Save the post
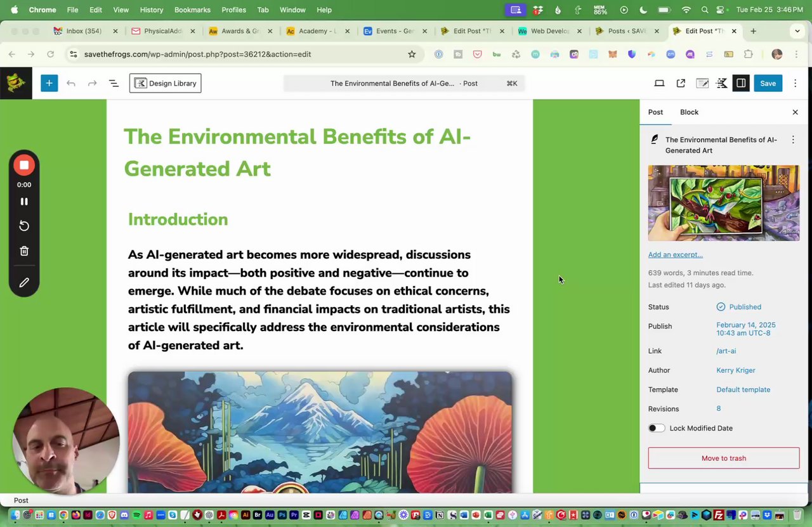The width and height of the screenshot is (812, 527). tap(768, 83)
